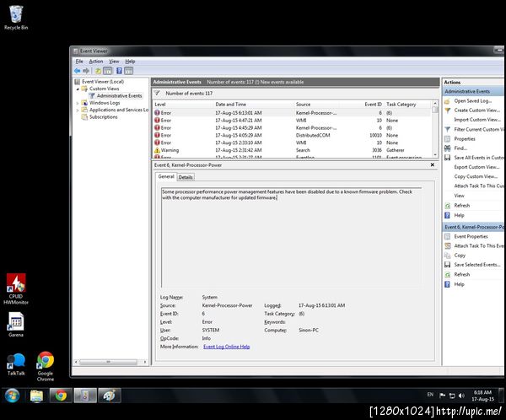506x420 pixels.
Task: Click the Forward arrow in Event Viewer toolbar
Action: click(x=86, y=71)
